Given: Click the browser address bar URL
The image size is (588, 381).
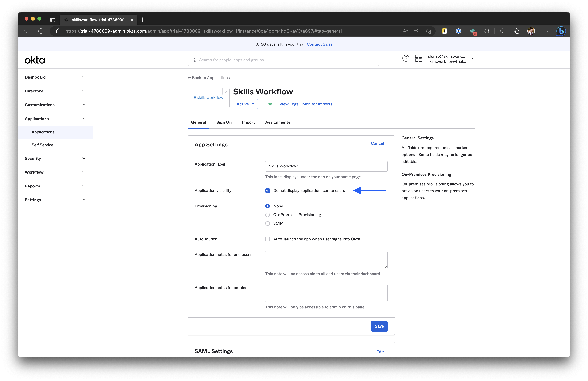Looking at the screenshot, I should click(204, 31).
